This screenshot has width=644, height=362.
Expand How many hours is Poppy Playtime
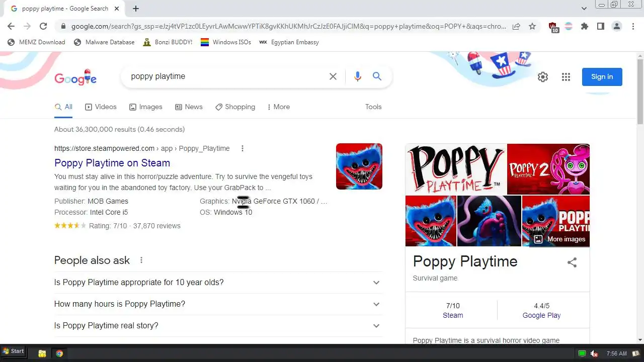coord(218,304)
